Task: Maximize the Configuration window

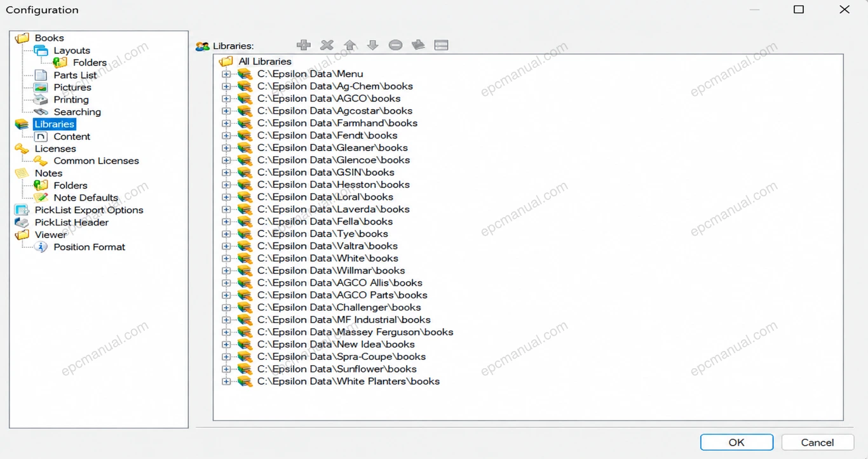Action: 799,10
